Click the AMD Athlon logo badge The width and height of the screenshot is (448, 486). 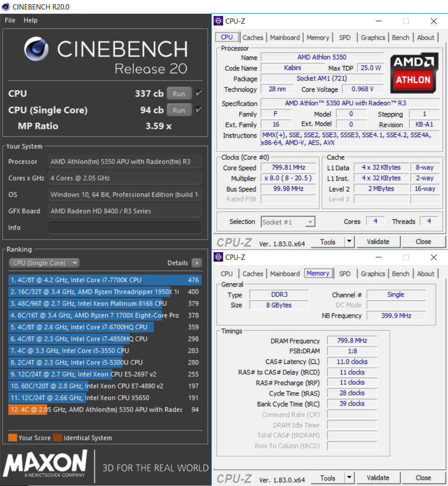(414, 73)
